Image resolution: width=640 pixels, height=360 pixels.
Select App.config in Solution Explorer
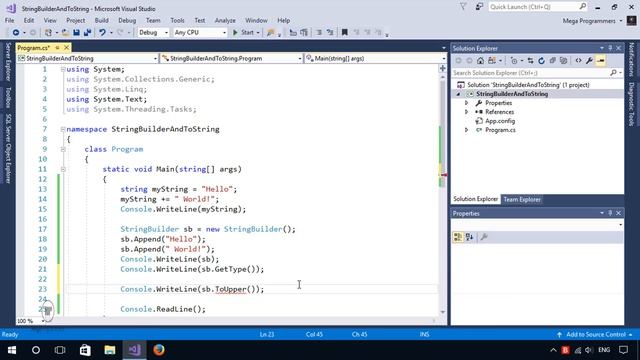[500, 121]
